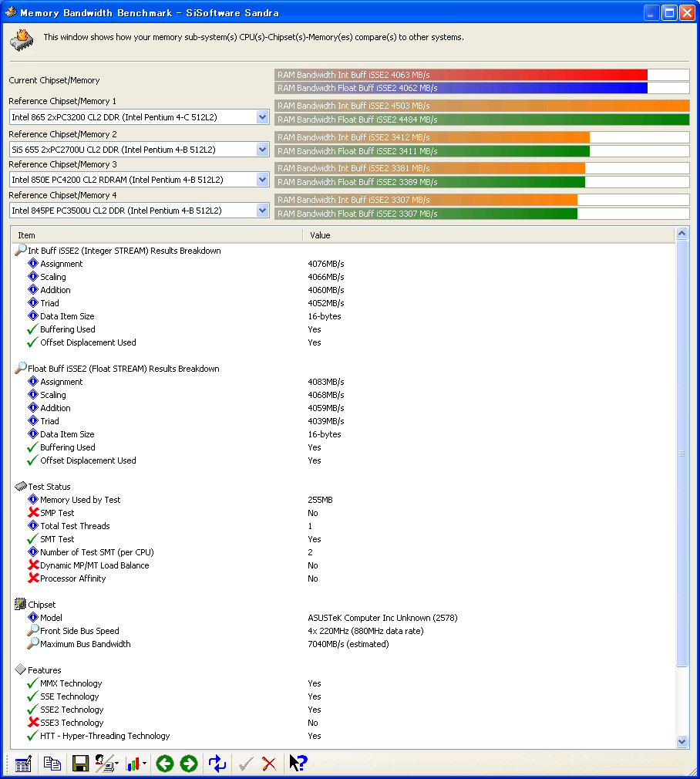Click the green Forward arrow button
Viewport: 700px width, 779px height.
point(189,764)
